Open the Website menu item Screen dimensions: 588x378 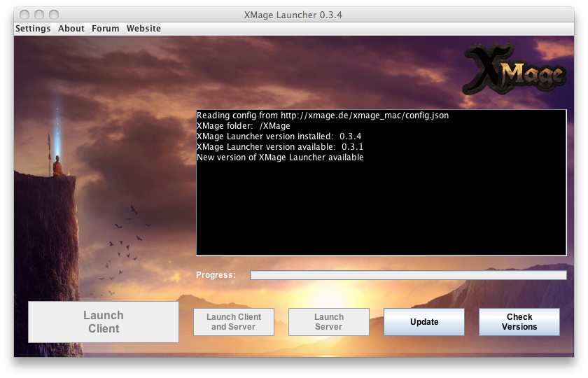pyautogui.click(x=143, y=29)
